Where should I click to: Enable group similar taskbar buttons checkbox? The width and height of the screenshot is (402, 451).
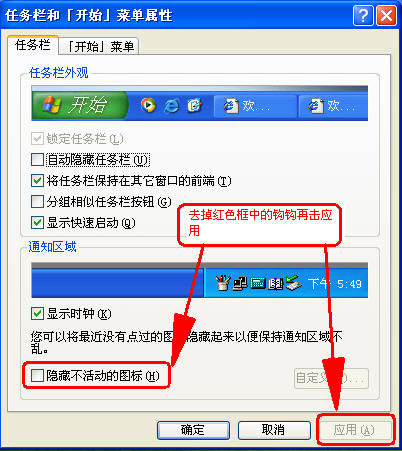pos(37,202)
